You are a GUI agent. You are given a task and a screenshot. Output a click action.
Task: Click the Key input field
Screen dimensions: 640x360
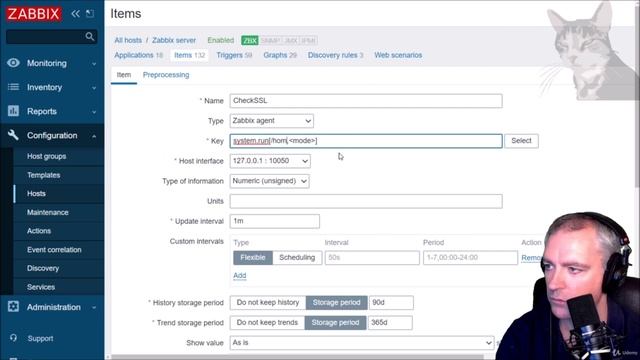tap(366, 141)
